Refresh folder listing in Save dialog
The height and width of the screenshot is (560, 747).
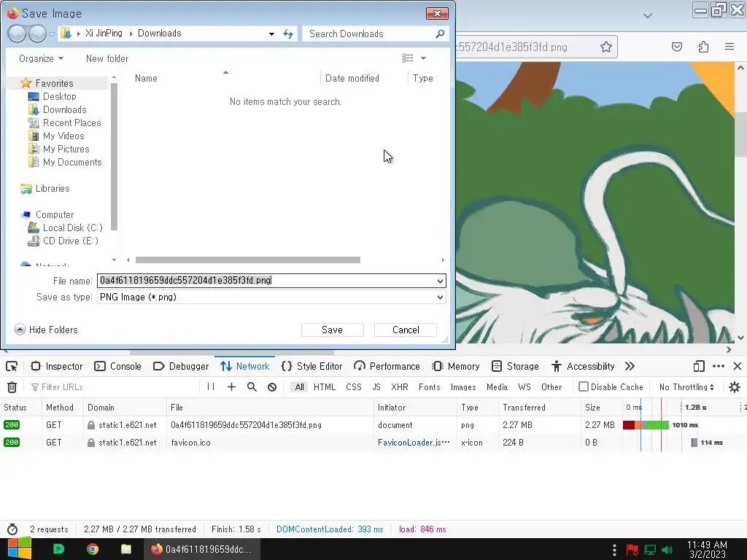(288, 34)
